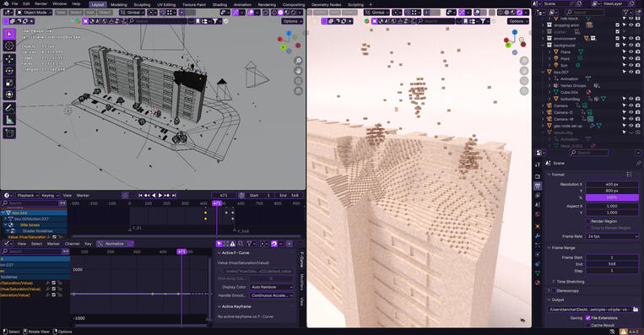Click the current frame 471 field
The width and height of the screenshot is (644, 335).
coord(224,196)
